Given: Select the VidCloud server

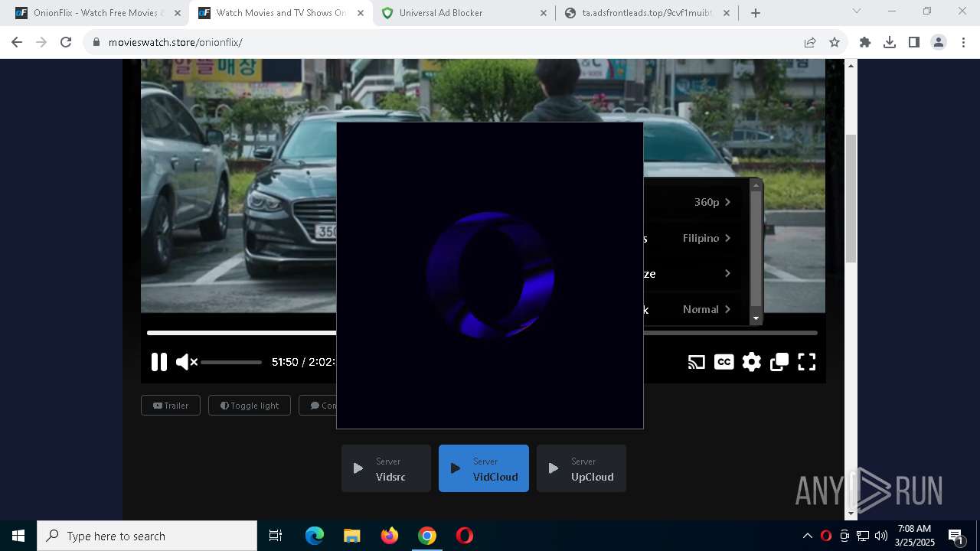Looking at the screenshot, I should point(484,468).
